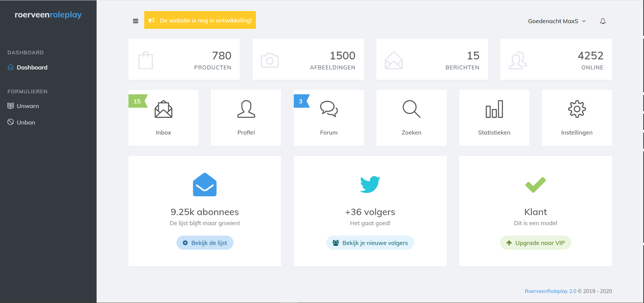Open the Forum chat bubbles icon

(329, 109)
